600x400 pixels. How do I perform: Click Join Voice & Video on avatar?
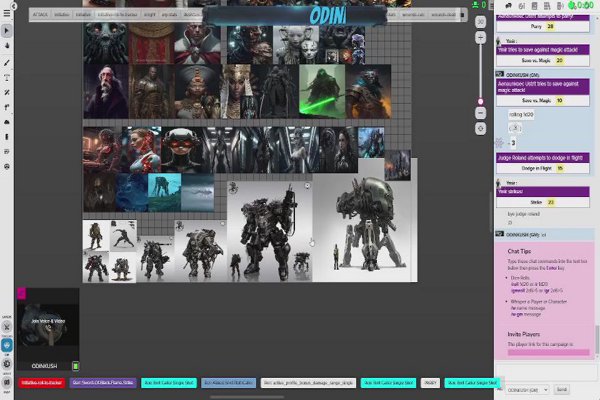tap(48, 321)
